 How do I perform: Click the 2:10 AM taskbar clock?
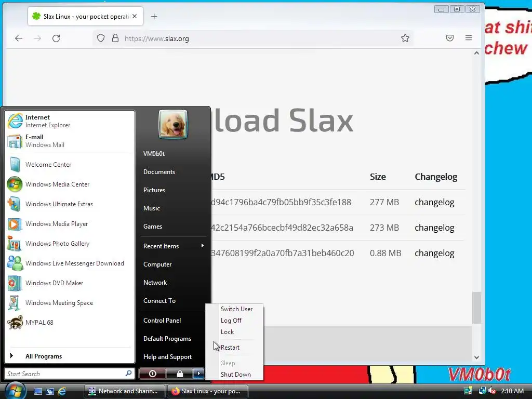[512, 391]
